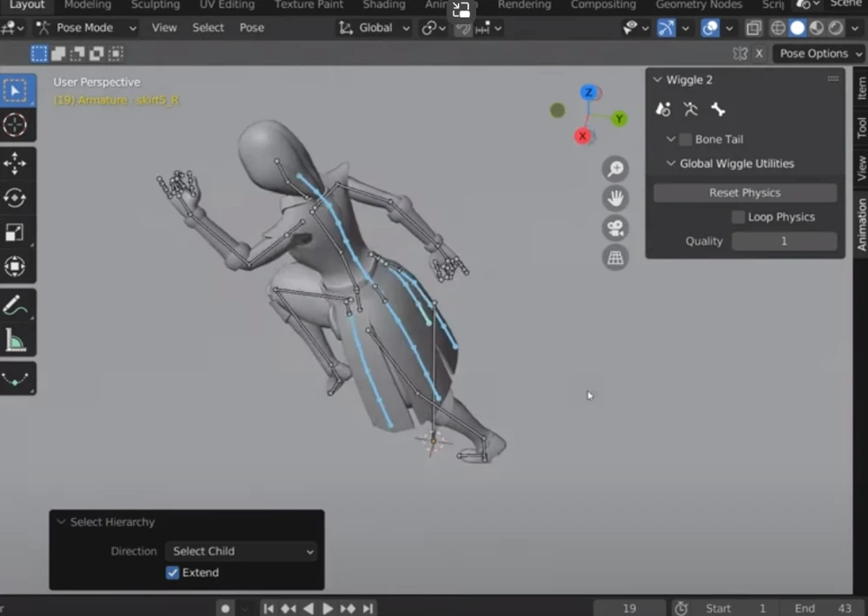Switch to the Sculpting workspace tab
Screen dimensions: 868x616
(x=156, y=5)
